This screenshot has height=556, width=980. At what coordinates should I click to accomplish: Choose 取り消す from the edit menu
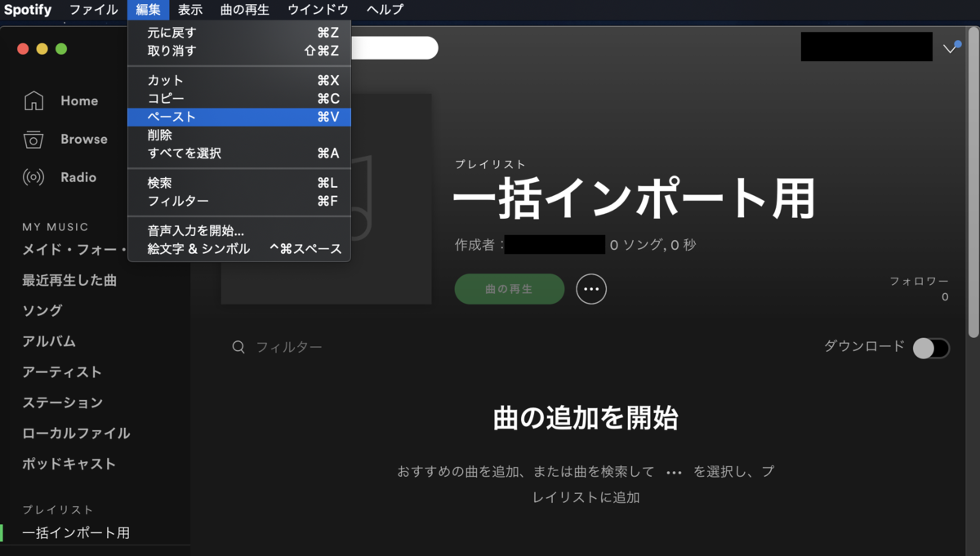coord(239,51)
